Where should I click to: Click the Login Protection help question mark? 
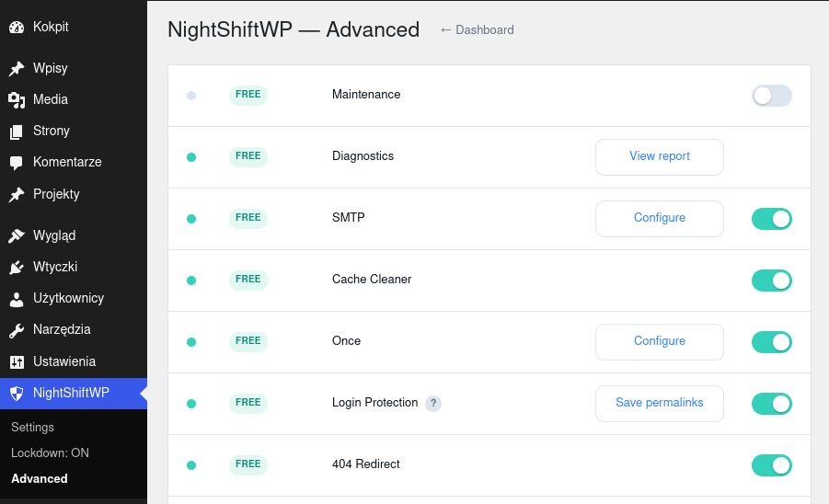click(x=433, y=403)
